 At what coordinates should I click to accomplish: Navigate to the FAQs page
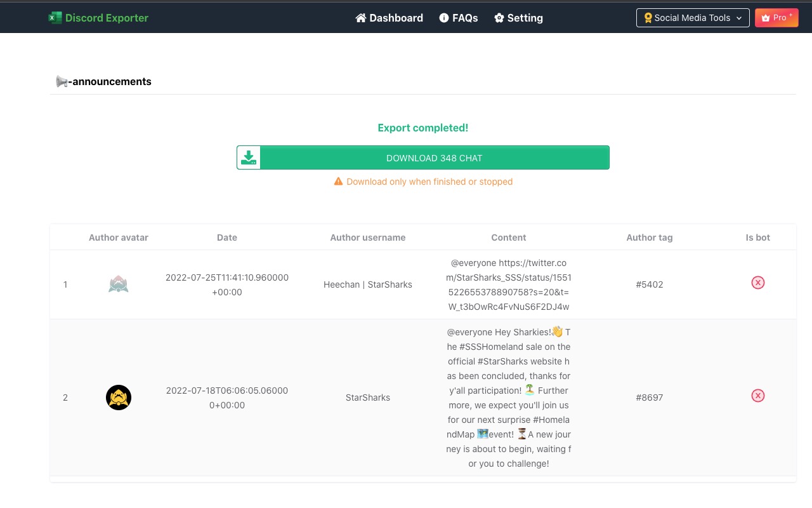pos(459,18)
